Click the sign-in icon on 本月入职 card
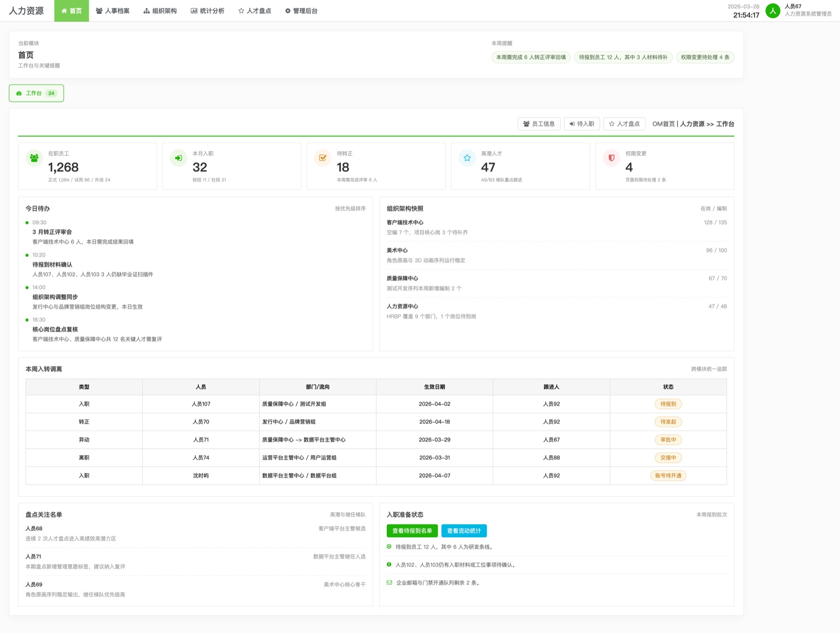 178,158
